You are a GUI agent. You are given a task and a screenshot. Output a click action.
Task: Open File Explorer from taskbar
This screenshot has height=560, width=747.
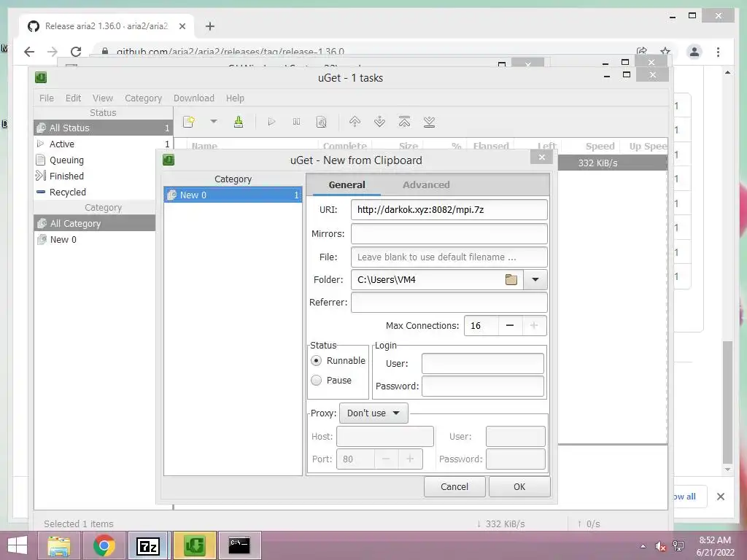coord(59,545)
